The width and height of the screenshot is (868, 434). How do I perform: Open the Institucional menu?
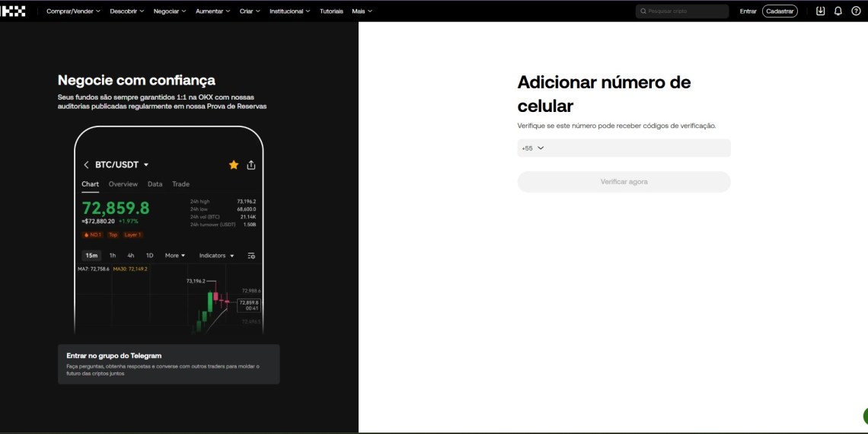[x=290, y=11]
